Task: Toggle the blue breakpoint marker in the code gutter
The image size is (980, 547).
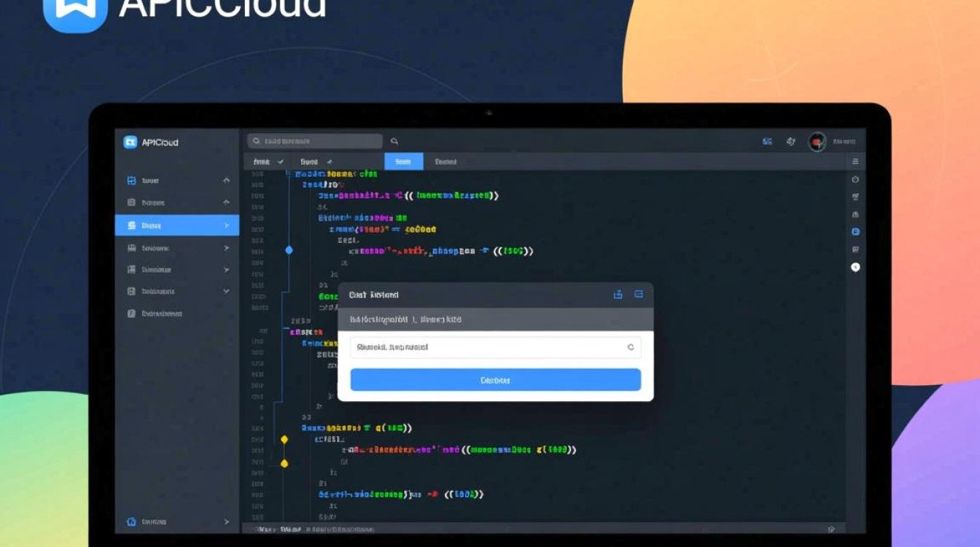Action: click(x=289, y=250)
